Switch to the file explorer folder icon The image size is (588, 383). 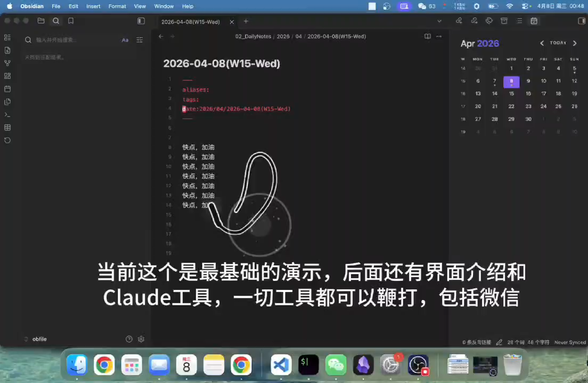pyautogui.click(x=41, y=21)
